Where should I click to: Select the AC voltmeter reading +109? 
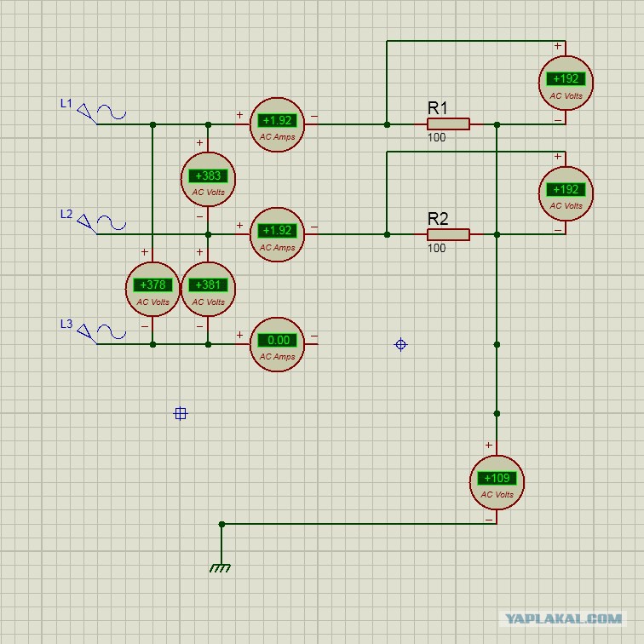click(x=497, y=482)
